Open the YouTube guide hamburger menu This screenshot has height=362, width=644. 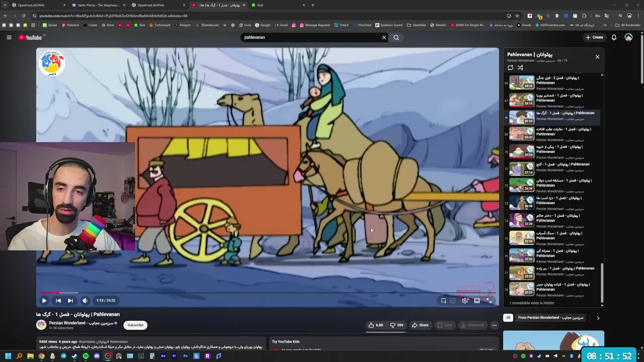click(9, 37)
